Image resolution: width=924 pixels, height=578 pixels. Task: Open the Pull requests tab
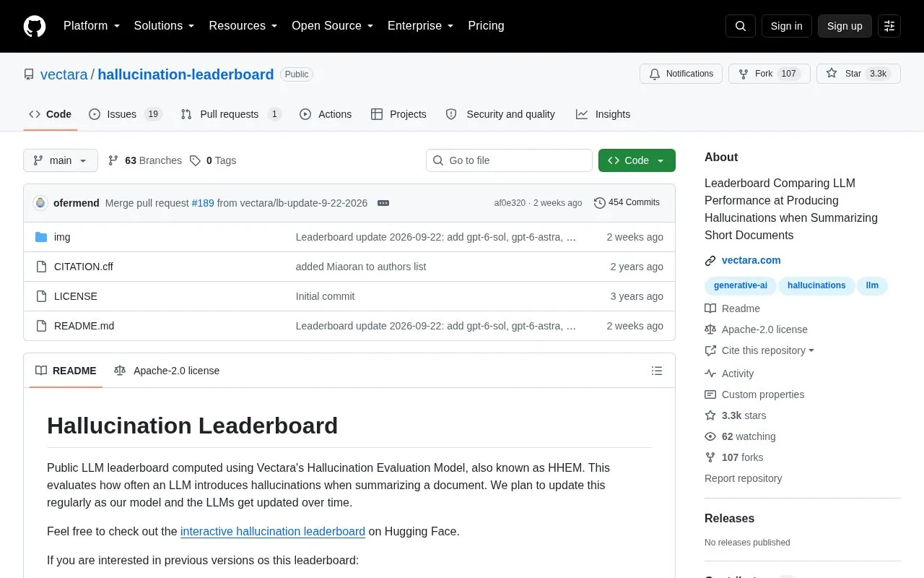231,114
